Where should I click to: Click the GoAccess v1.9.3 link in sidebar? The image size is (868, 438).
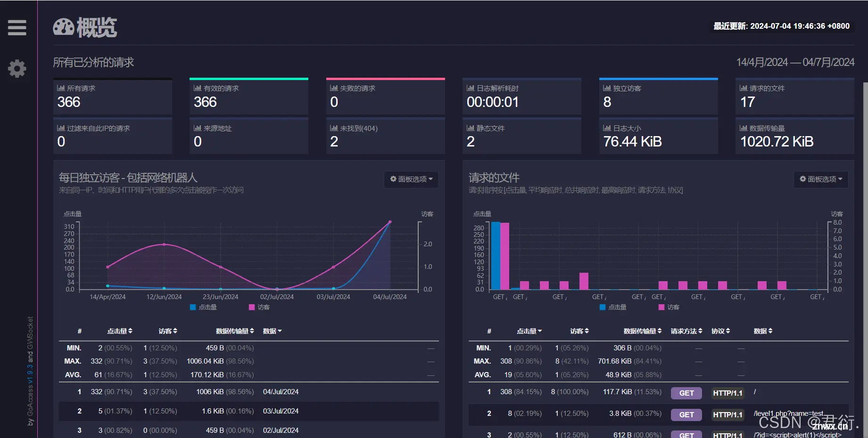30,374
